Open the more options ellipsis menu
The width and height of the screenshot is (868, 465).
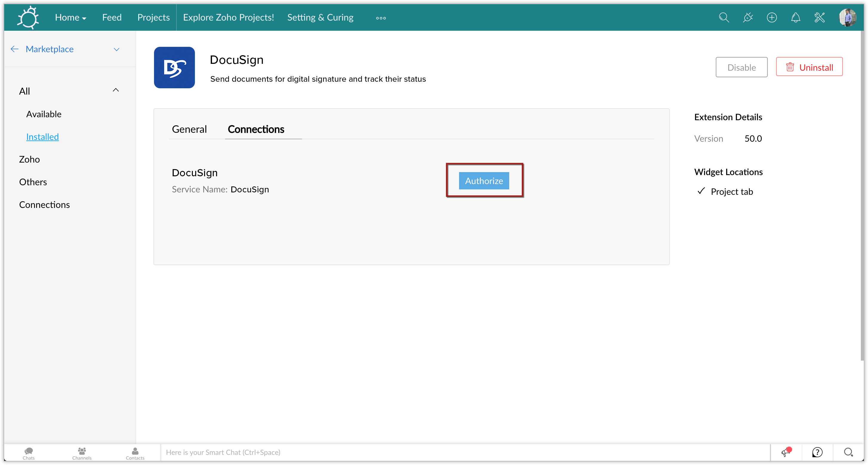coord(381,18)
